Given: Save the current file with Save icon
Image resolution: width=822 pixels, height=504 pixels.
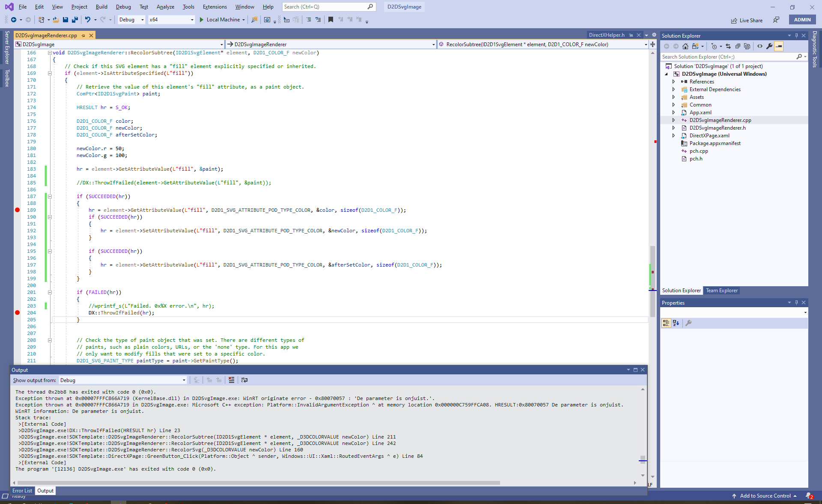Looking at the screenshot, I should click(x=66, y=20).
